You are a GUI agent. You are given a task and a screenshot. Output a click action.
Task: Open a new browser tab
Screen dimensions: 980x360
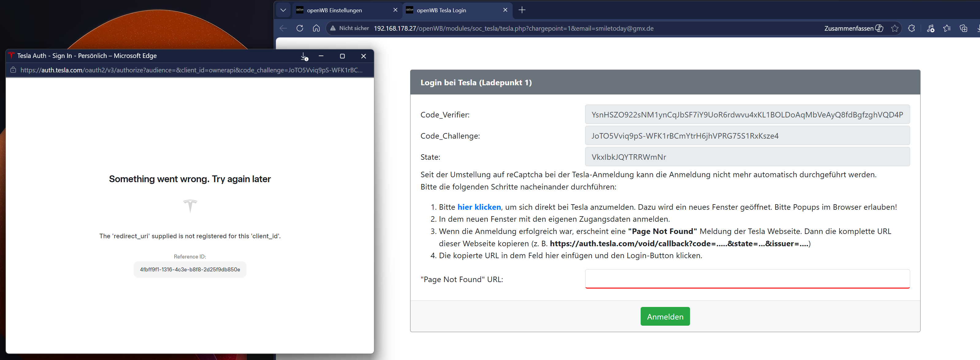pos(522,10)
